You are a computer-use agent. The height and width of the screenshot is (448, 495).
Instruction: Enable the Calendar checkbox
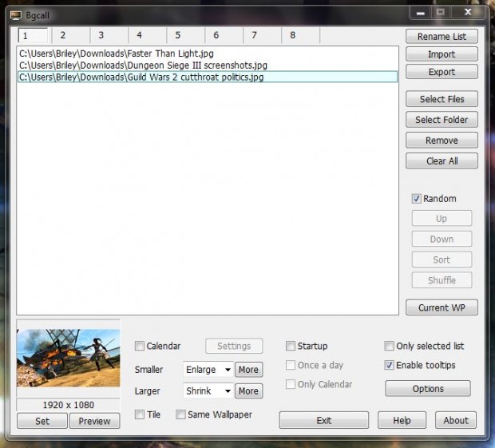(140, 346)
